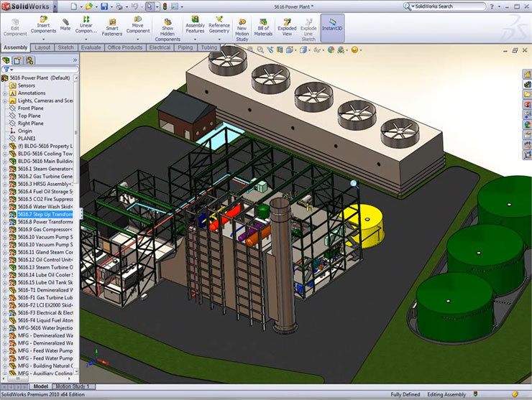Select 5616.4 Fuel Oil Storage item

point(45,192)
